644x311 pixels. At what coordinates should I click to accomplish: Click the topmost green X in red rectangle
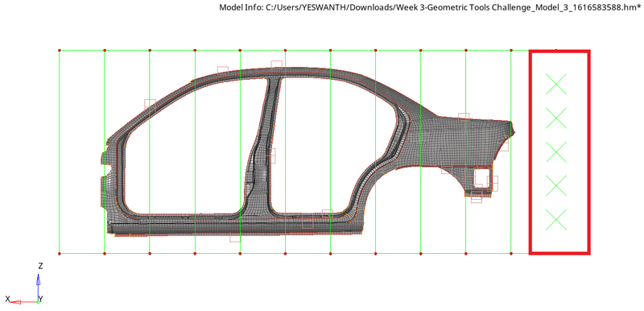[x=556, y=85]
